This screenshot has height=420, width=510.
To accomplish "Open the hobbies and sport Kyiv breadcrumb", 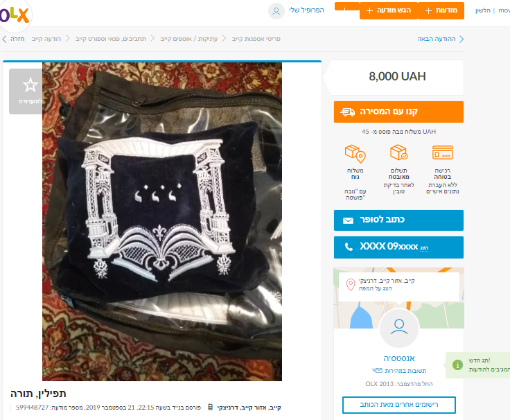I will click(111, 39).
